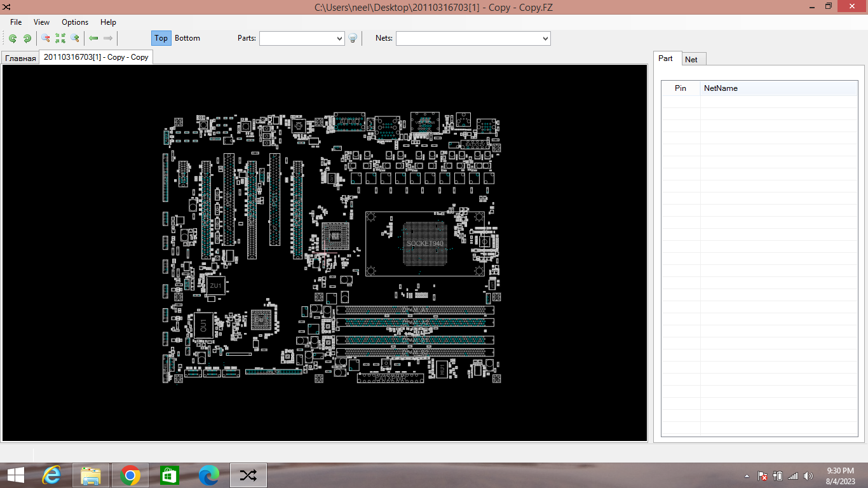Expand the Nets dropdown list
The image size is (868, 488).
point(545,39)
